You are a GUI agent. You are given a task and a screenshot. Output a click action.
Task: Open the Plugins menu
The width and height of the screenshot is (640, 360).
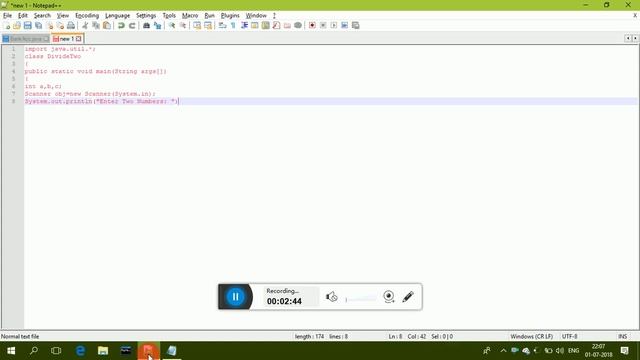pyautogui.click(x=230, y=16)
